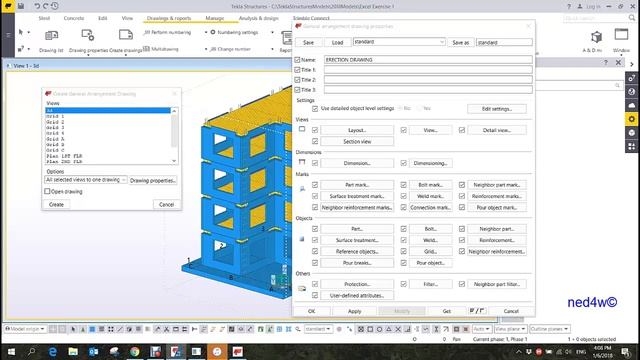Open the Model origin dropdown
640x360 pixels.
pos(25,329)
